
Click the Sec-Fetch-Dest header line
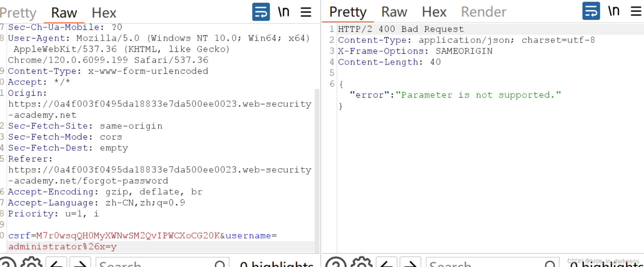68,148
